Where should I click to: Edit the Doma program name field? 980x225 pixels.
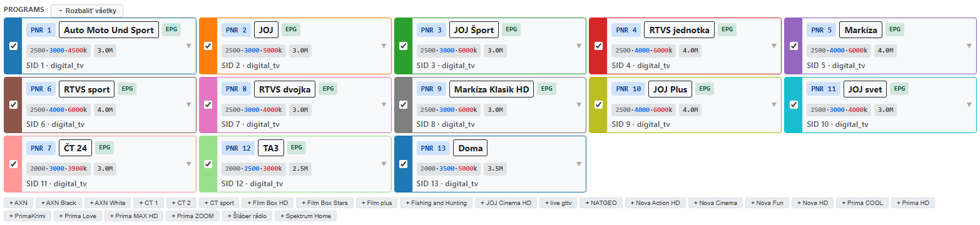click(470, 149)
